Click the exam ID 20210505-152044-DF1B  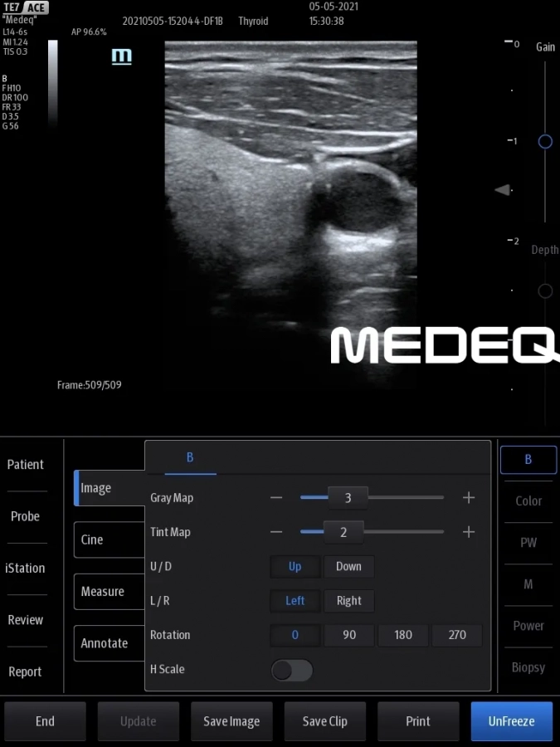click(173, 21)
